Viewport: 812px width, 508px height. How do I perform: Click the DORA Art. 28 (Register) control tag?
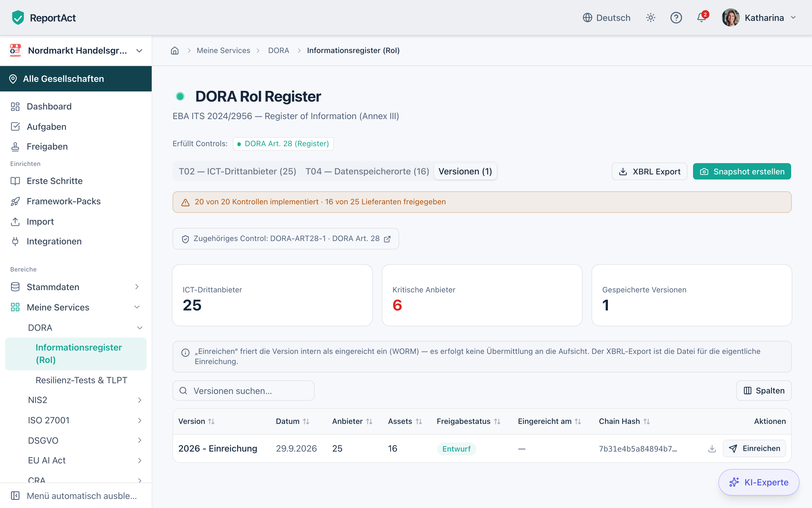pos(283,144)
